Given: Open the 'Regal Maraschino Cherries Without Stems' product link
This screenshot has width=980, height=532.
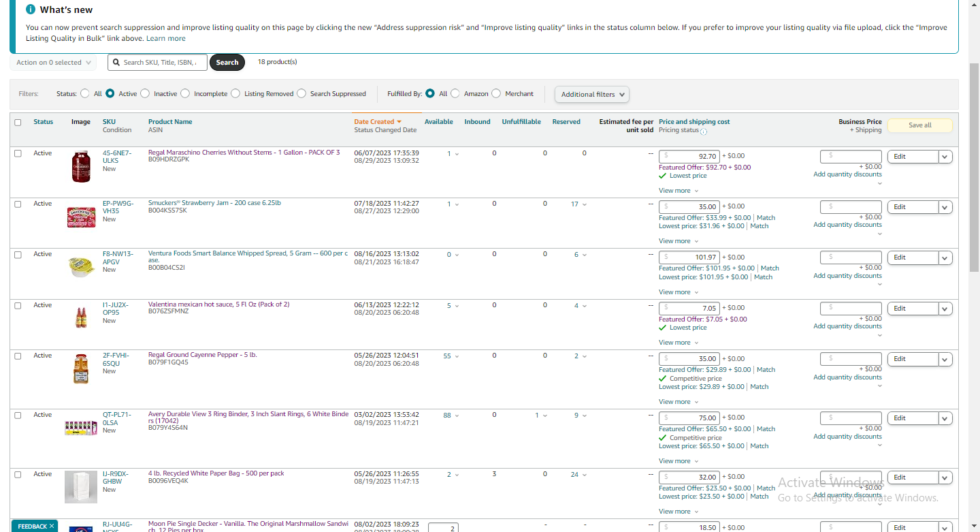Looking at the screenshot, I should 244,153.
